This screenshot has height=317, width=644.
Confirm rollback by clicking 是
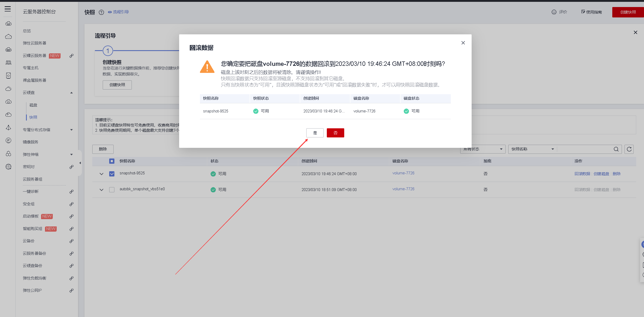(x=315, y=133)
